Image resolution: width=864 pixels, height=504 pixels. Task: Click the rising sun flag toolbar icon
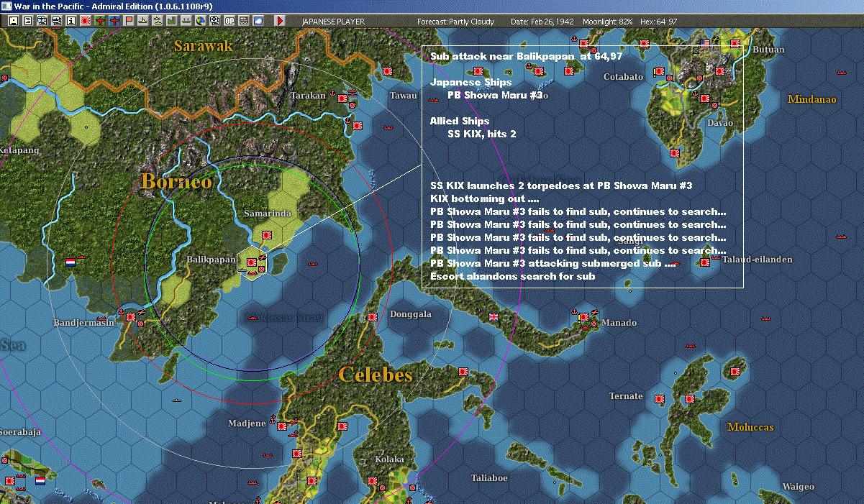pyautogui.click(x=86, y=22)
